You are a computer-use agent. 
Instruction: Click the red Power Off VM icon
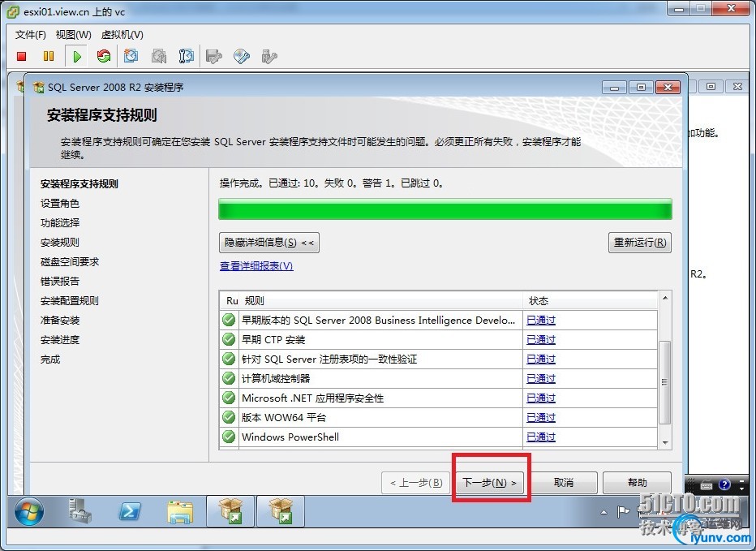point(21,57)
